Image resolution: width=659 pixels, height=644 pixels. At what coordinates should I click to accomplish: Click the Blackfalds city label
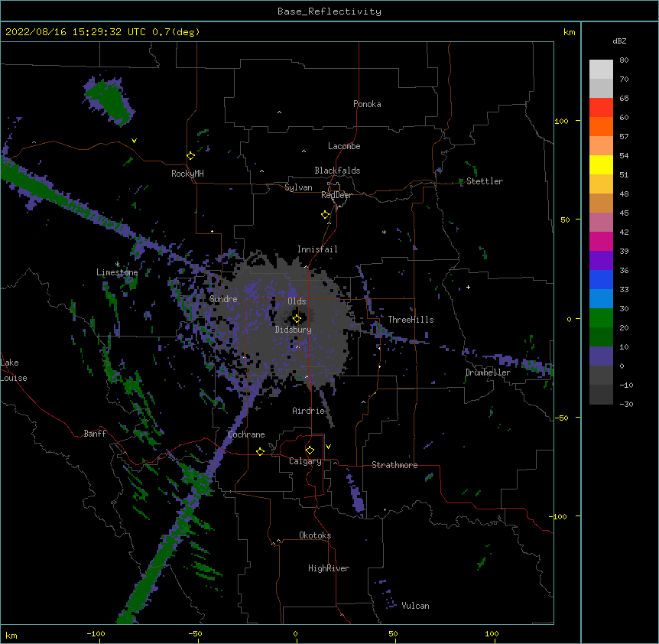click(x=337, y=171)
